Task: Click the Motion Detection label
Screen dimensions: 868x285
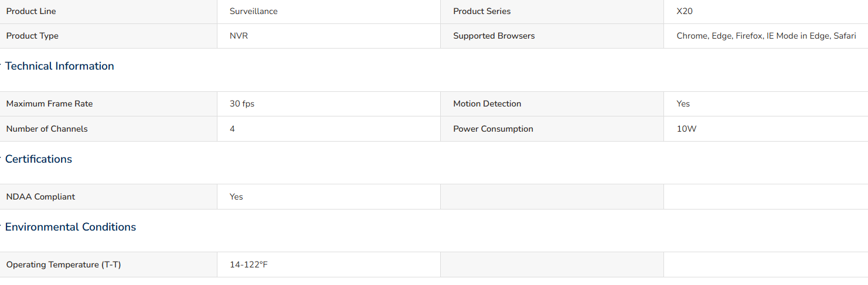Action: click(487, 104)
